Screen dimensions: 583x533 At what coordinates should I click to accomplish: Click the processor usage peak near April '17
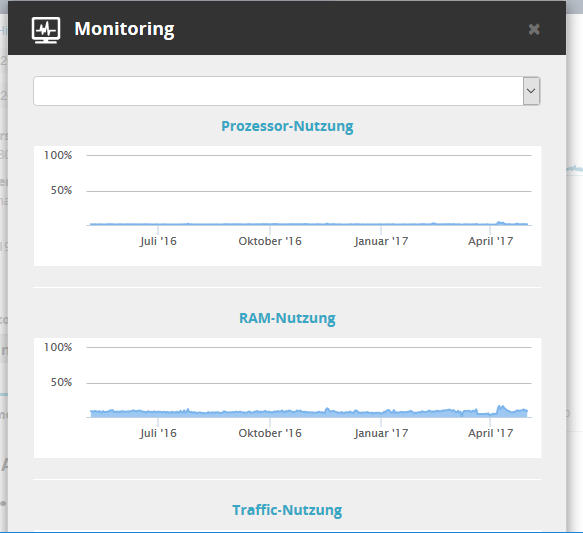500,223
